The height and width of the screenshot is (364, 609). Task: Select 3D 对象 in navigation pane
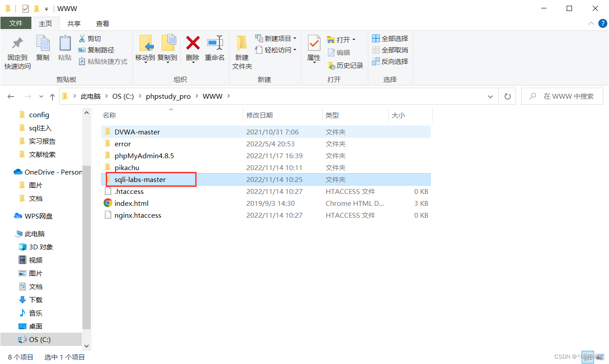41,247
